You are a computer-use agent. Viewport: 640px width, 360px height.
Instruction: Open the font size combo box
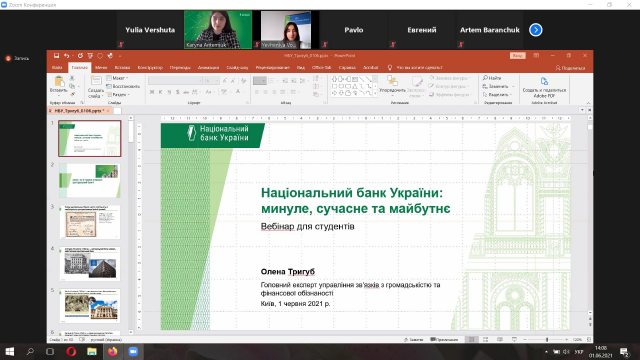click(211, 81)
